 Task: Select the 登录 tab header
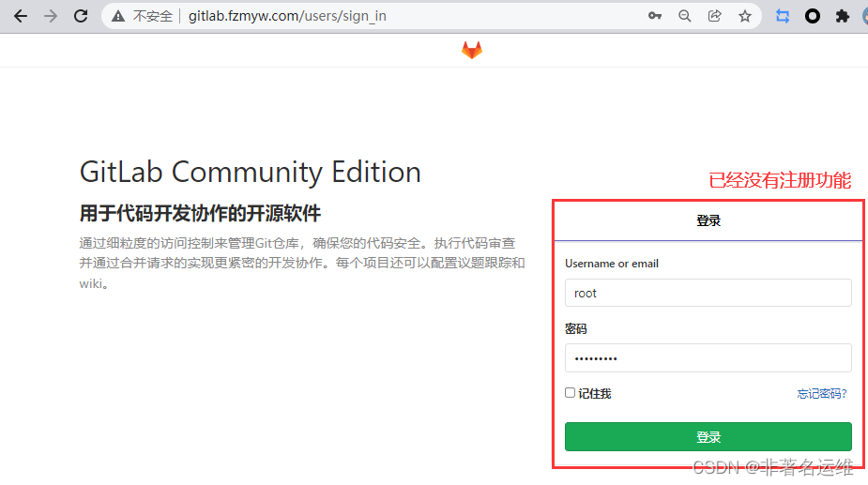click(708, 220)
